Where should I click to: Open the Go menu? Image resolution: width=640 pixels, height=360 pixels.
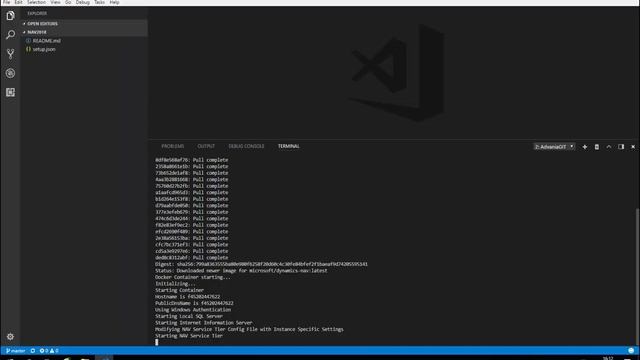(x=68, y=2)
